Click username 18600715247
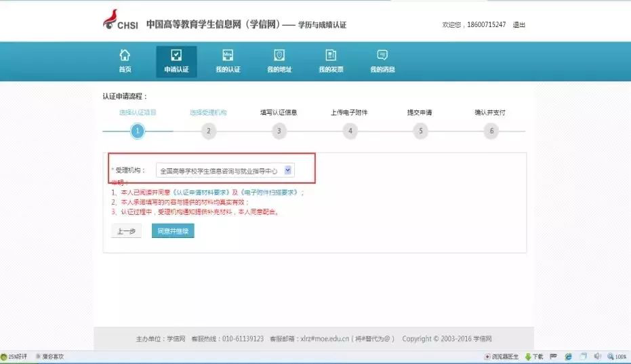This screenshot has height=364, width=631. tap(486, 24)
